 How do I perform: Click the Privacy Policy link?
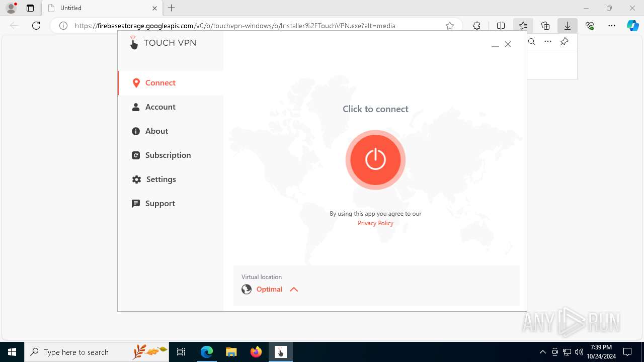click(375, 223)
